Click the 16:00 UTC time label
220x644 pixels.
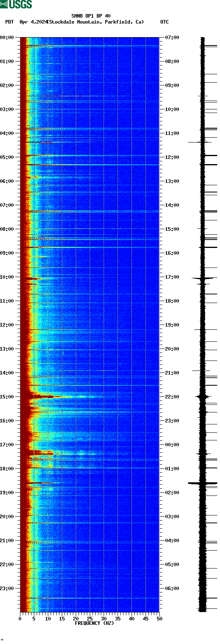172,253
